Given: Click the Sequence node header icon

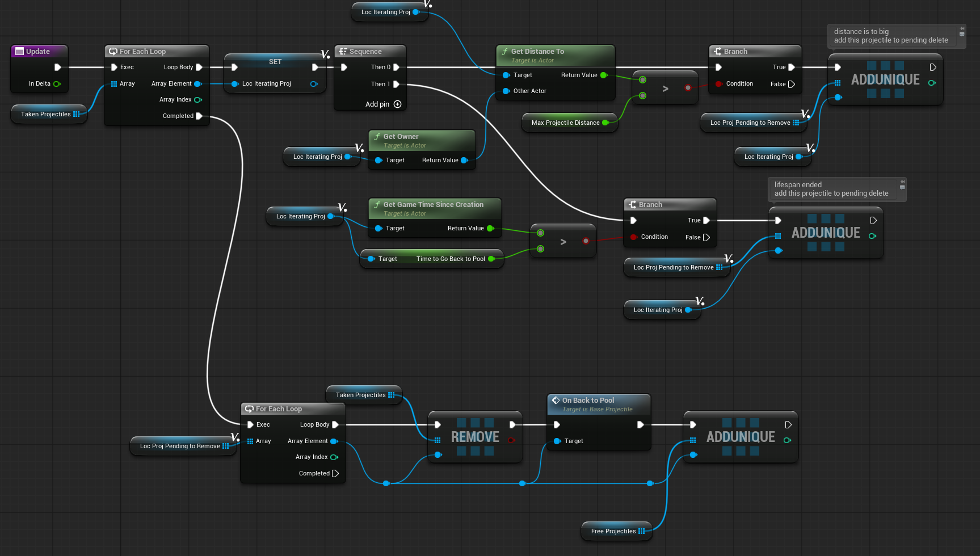Looking at the screenshot, I should tap(343, 52).
